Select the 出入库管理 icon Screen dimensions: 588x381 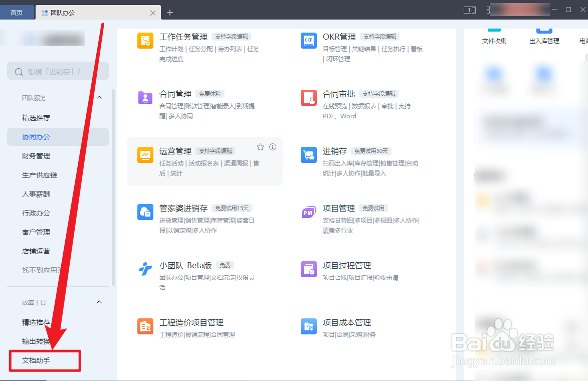[x=544, y=31]
